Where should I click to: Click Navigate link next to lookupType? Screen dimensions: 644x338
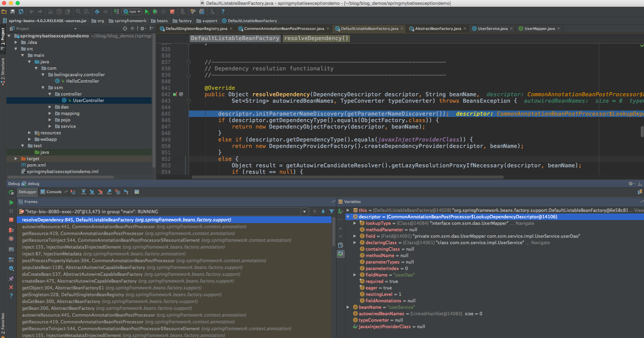click(x=525, y=223)
